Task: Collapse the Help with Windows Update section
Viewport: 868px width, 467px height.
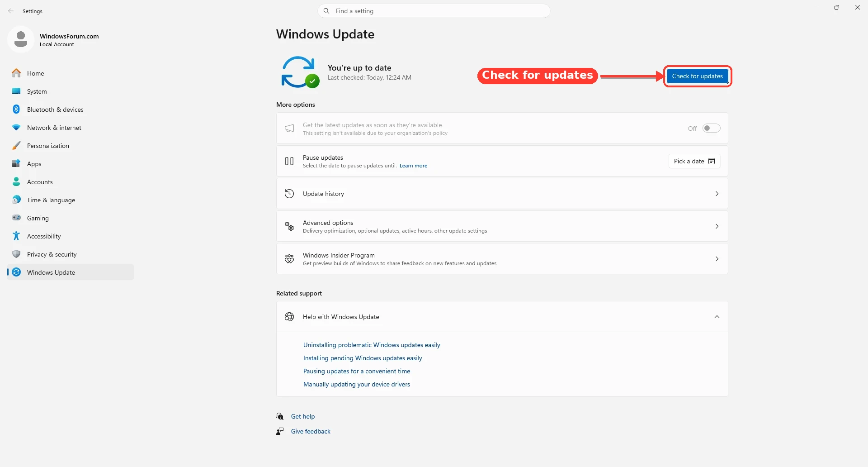Action: click(x=717, y=317)
